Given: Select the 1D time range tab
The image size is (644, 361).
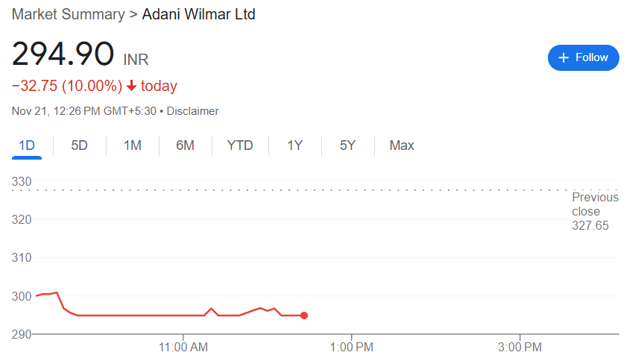Looking at the screenshot, I should 27,145.
